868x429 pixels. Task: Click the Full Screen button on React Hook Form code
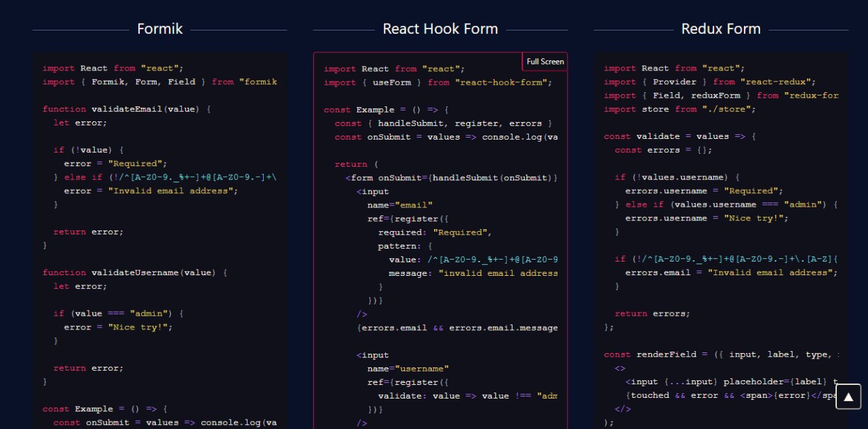click(545, 62)
